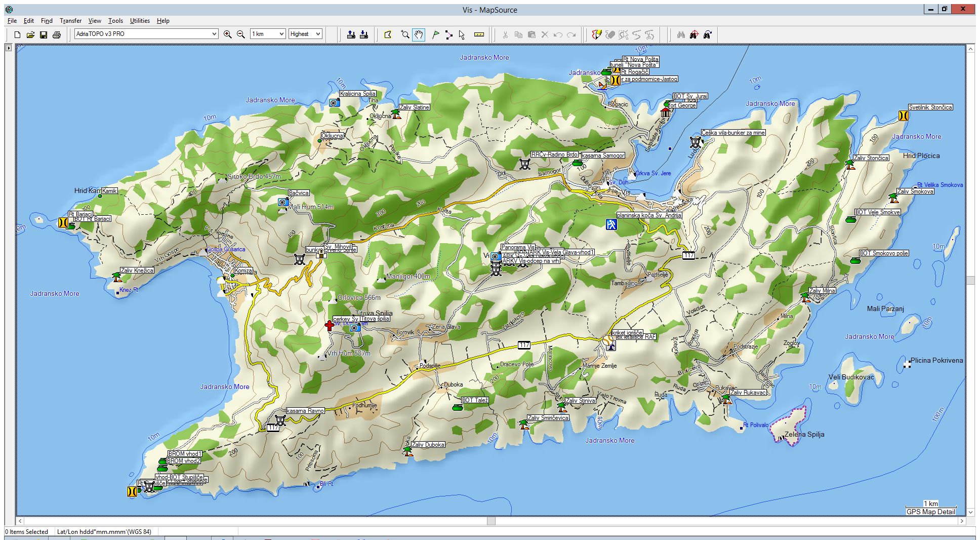Select the arrow Selection tool
This screenshot has width=980, height=540.
[x=462, y=34]
